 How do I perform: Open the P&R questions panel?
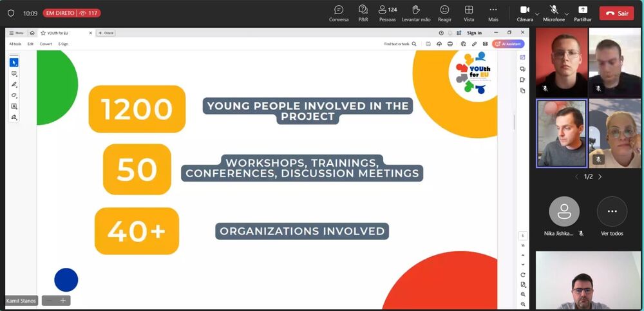363,14
